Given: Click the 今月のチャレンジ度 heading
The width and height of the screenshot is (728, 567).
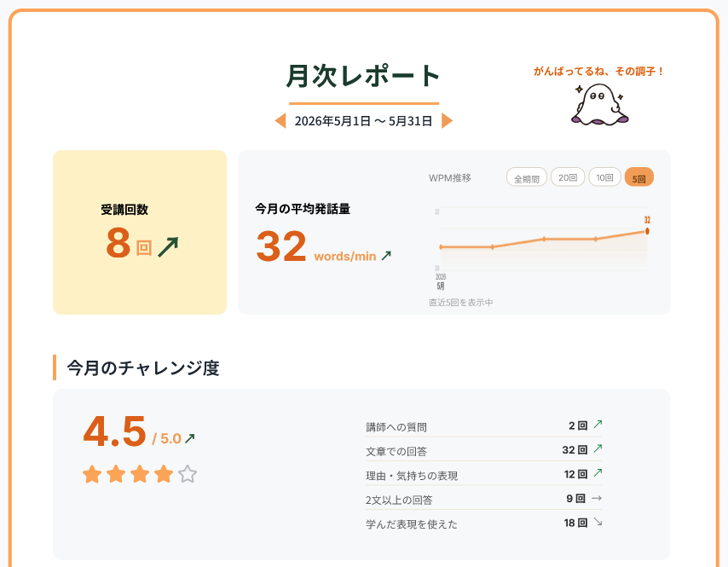Looking at the screenshot, I should (x=143, y=367).
